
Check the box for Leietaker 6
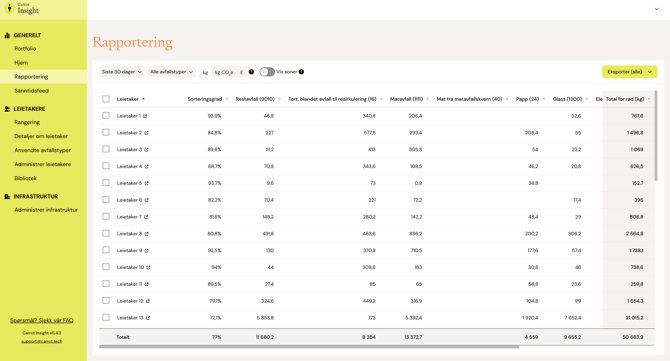pos(106,200)
